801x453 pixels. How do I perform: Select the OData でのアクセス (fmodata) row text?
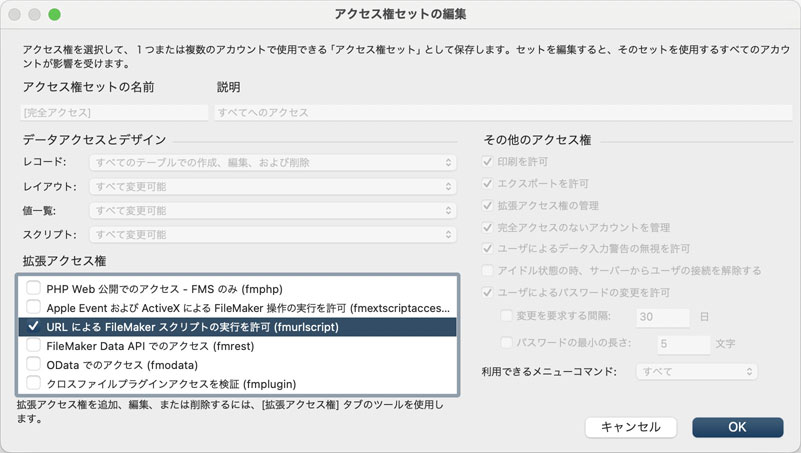(122, 365)
